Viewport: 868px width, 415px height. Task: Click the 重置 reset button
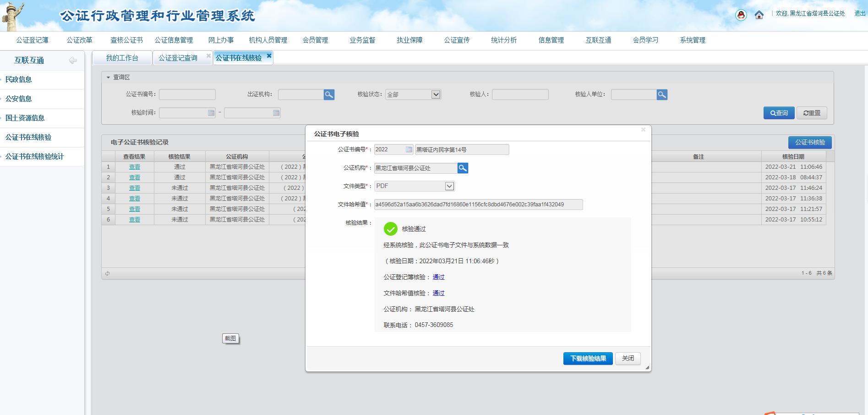click(812, 113)
